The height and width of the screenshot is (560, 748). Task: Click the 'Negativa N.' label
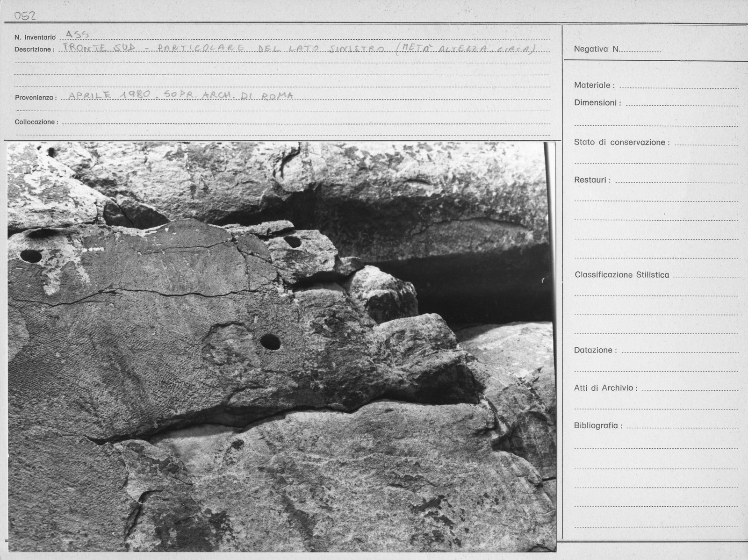click(x=597, y=49)
